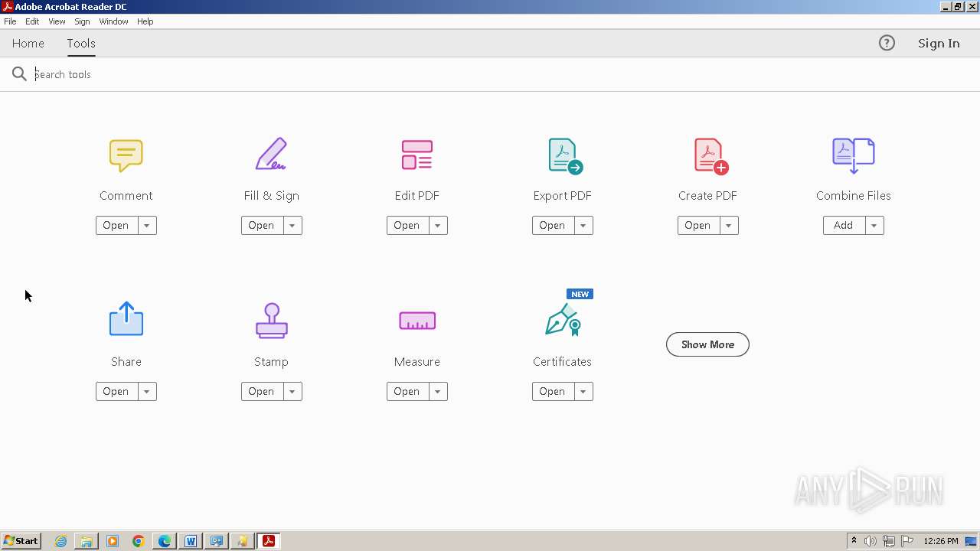The height and width of the screenshot is (551, 980).
Task: Click the network icon in the system tray
Action: coord(889,541)
